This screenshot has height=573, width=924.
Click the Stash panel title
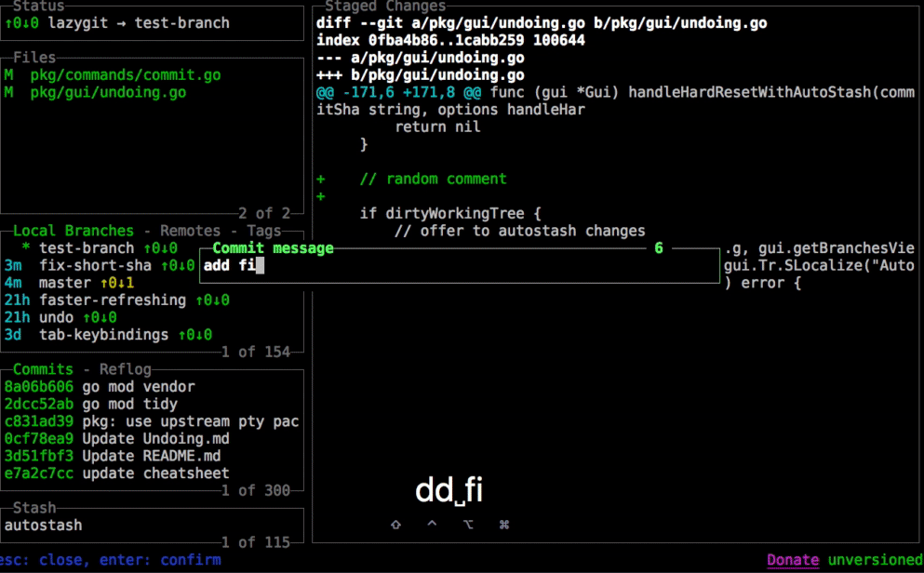pyautogui.click(x=34, y=508)
